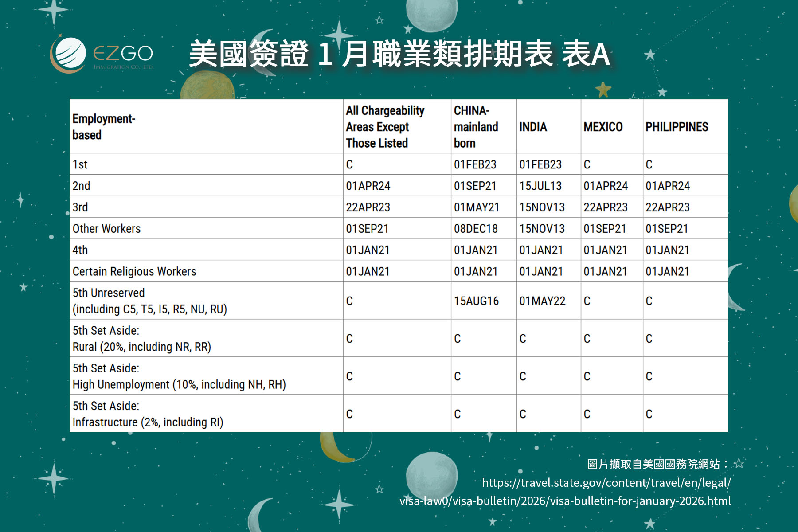
Task: Click the 08DEC18 date in China column
Action: (x=476, y=229)
